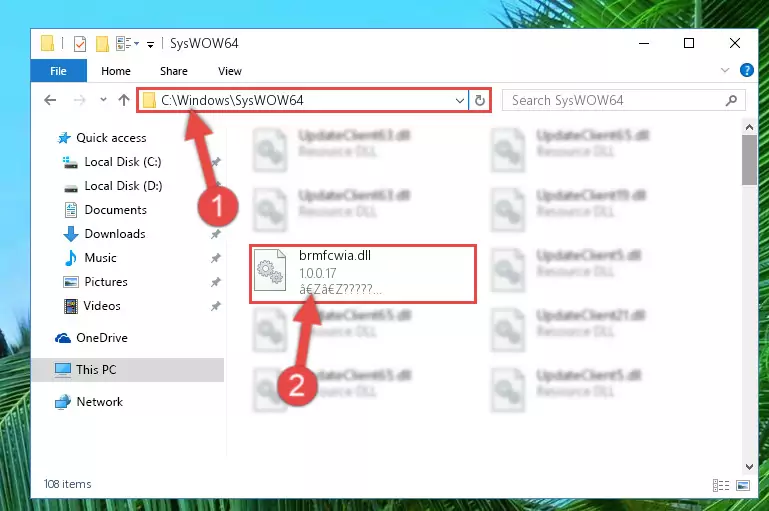Screen dimensions: 769x511
Task: Go forward with the Forward arrow
Action: [x=79, y=101]
